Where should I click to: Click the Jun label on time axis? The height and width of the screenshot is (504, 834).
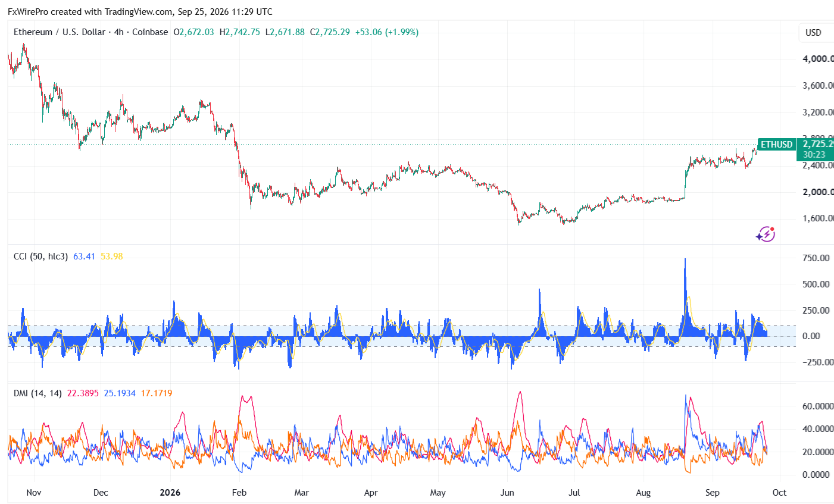pyautogui.click(x=507, y=493)
